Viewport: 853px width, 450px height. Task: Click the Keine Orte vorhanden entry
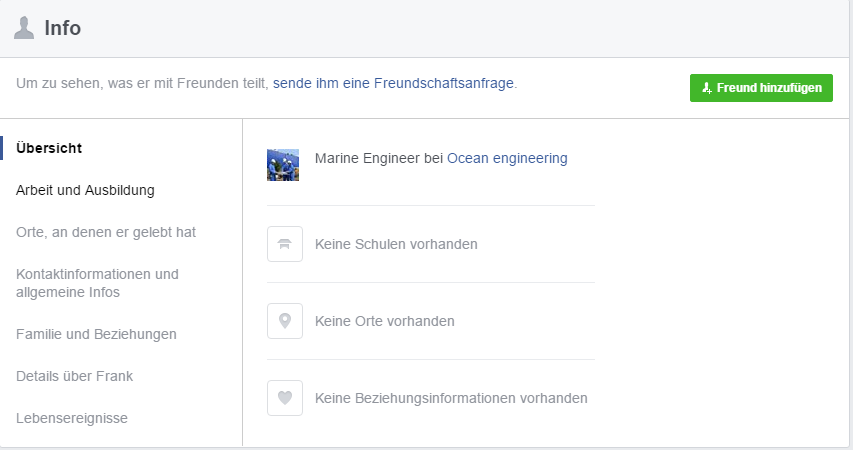(x=385, y=321)
